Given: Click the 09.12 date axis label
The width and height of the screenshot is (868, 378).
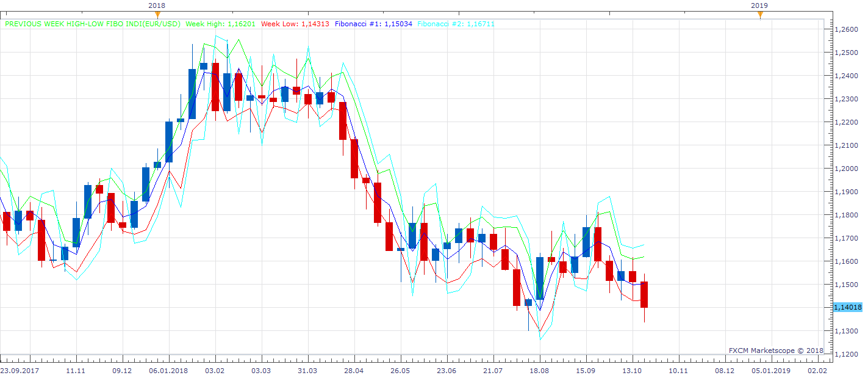Looking at the screenshot, I should (122, 371).
